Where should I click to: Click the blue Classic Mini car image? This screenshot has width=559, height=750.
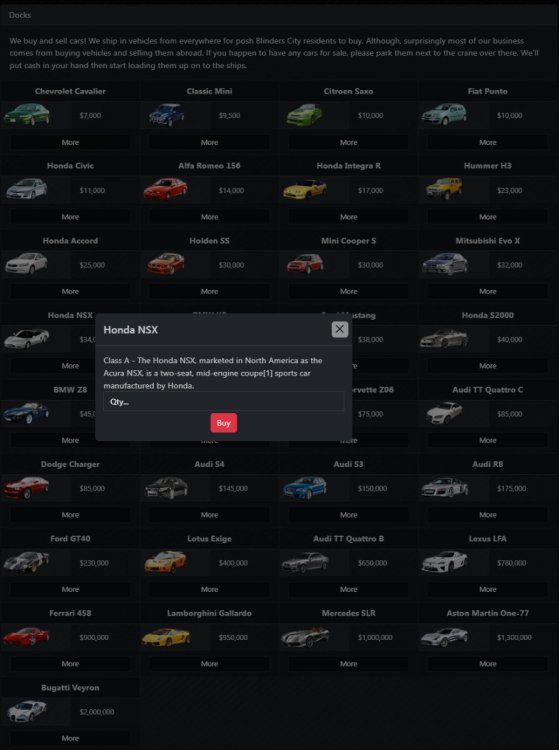pos(166,115)
